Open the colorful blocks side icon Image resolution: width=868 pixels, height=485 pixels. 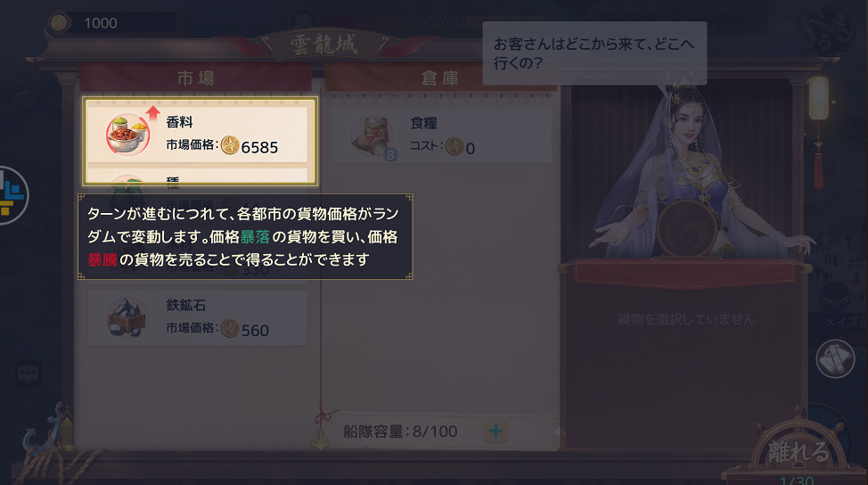tap(11, 195)
